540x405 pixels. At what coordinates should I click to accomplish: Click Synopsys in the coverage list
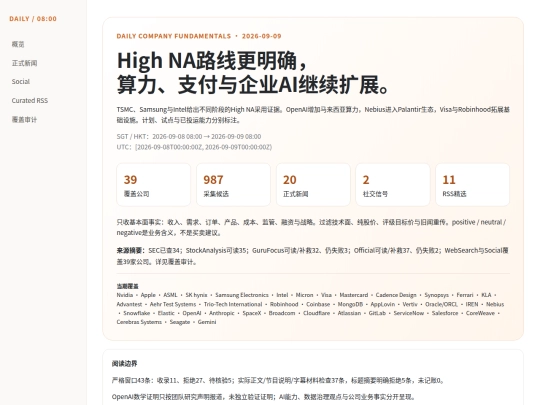(x=436, y=295)
